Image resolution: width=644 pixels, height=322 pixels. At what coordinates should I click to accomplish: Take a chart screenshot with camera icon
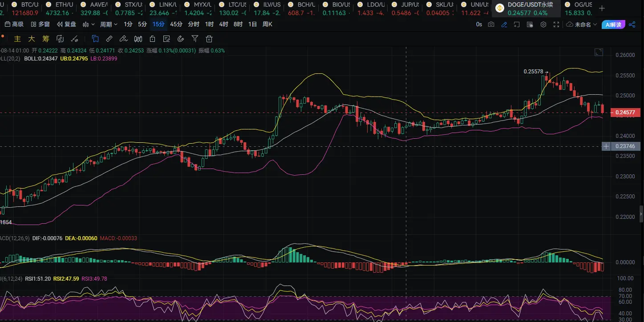point(491,24)
